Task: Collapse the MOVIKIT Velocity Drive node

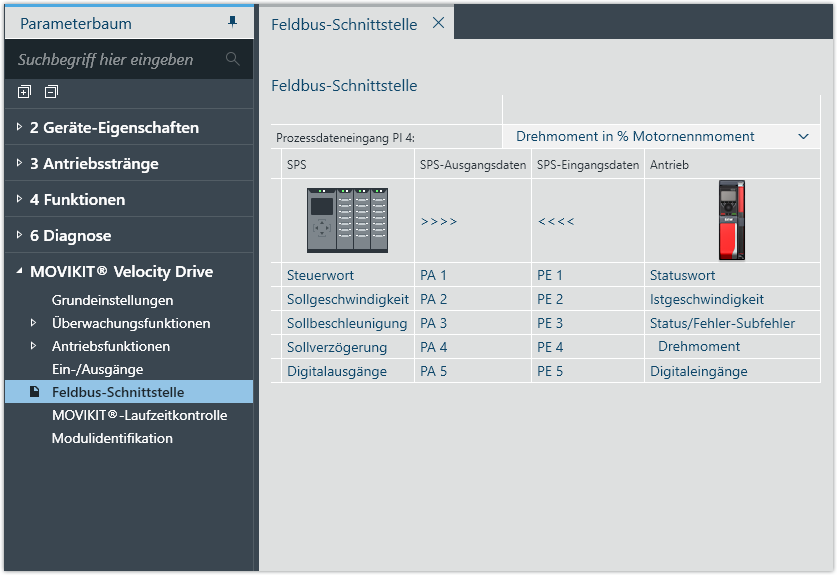Action: (x=19, y=272)
